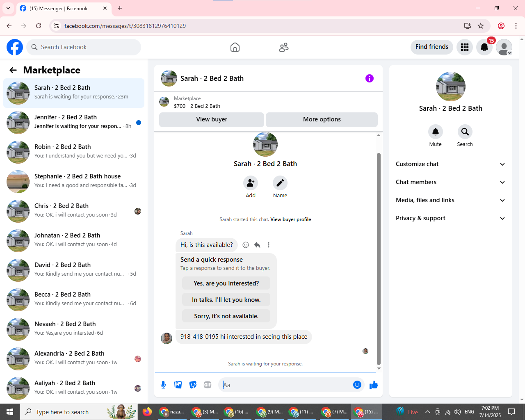Mute this conversation via bell icon
The image size is (525, 420).
[x=436, y=132]
